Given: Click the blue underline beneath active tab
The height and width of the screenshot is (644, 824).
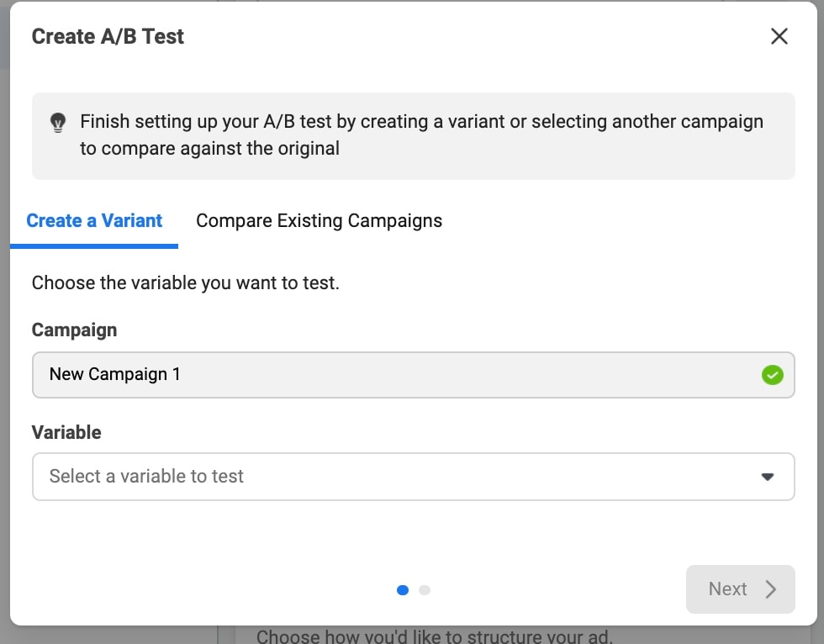Looking at the screenshot, I should click(x=94, y=246).
